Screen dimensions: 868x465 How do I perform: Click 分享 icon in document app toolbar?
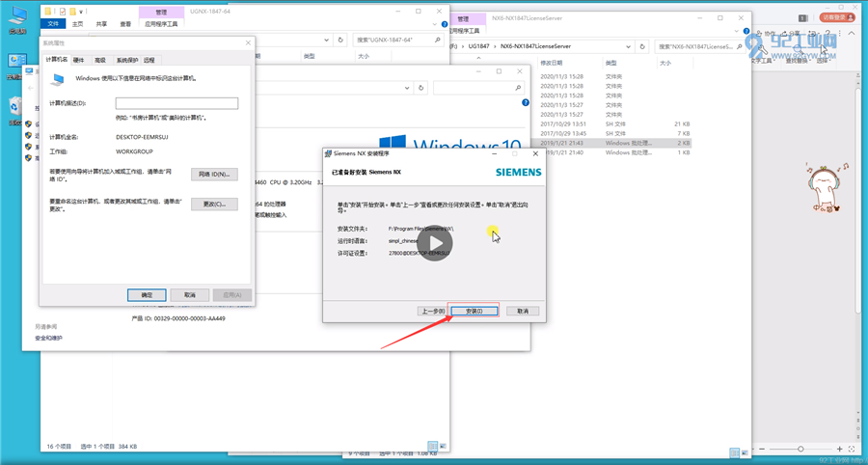coord(791,34)
